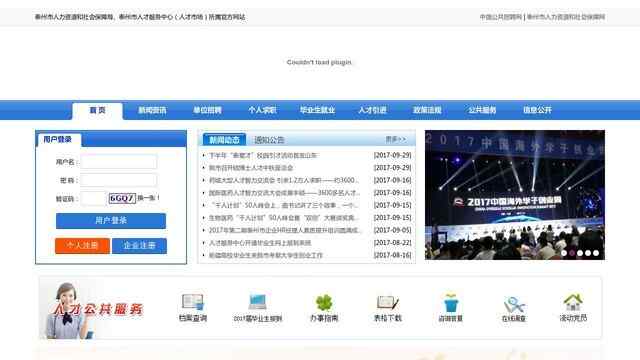Open the 信息公开 navigation menu

(537, 110)
